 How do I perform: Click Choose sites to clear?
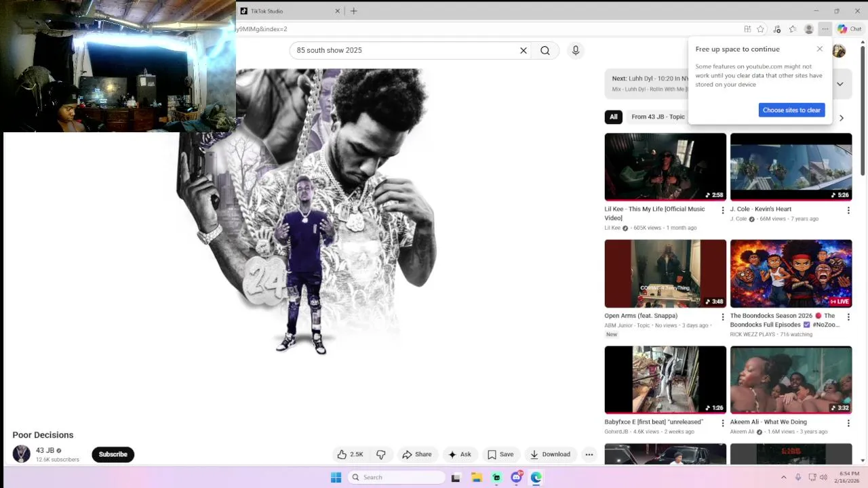[791, 110]
